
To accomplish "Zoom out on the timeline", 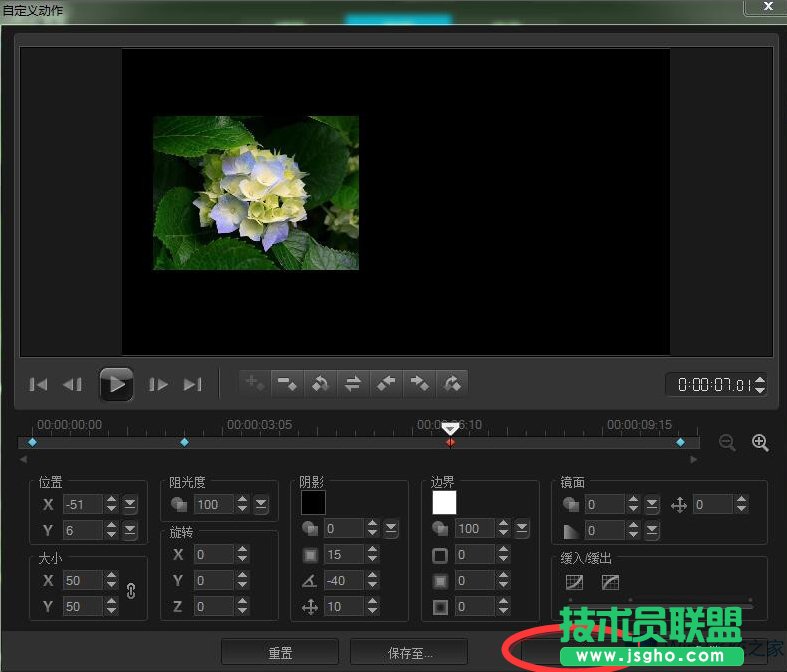I will coord(727,443).
